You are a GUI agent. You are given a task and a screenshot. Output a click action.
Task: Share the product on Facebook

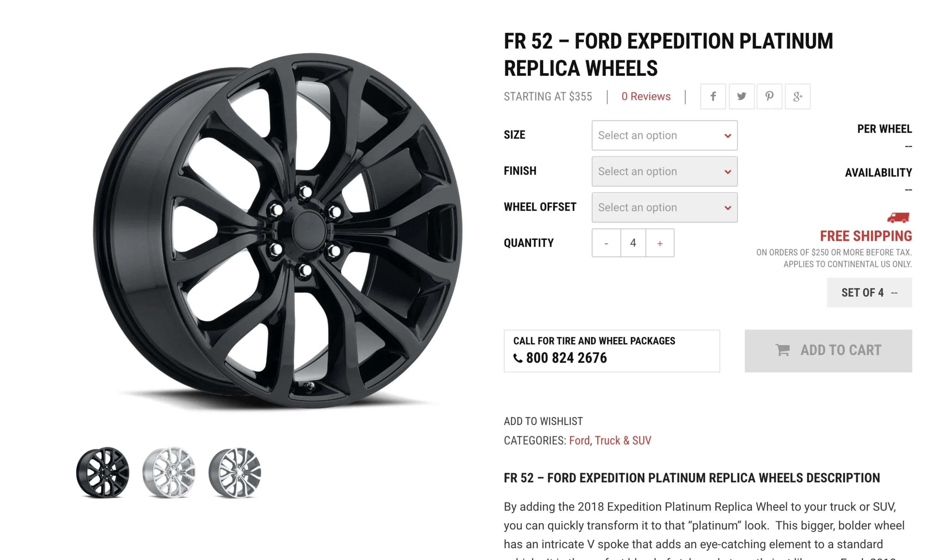click(713, 97)
